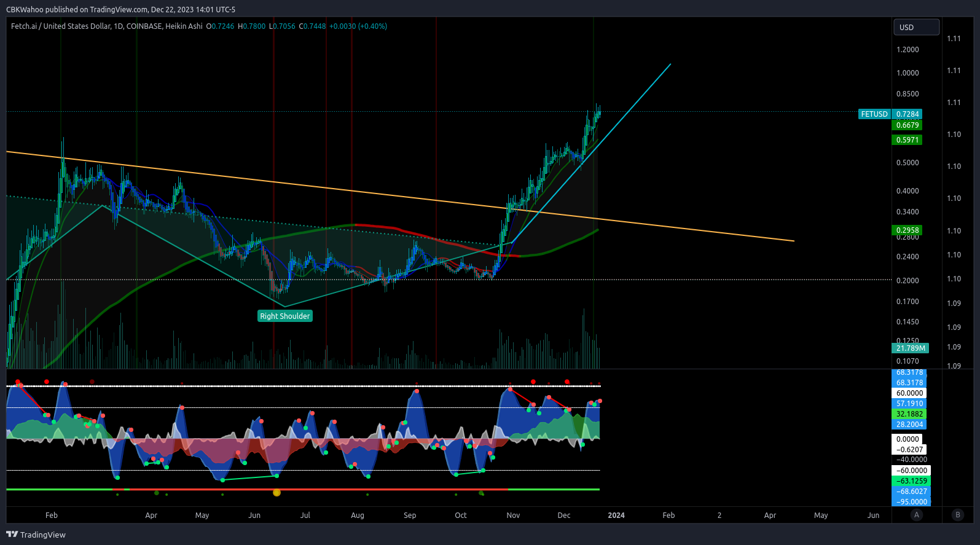Click the CBKWahoo published header text
The width and height of the screenshot is (980, 545).
[120, 9]
